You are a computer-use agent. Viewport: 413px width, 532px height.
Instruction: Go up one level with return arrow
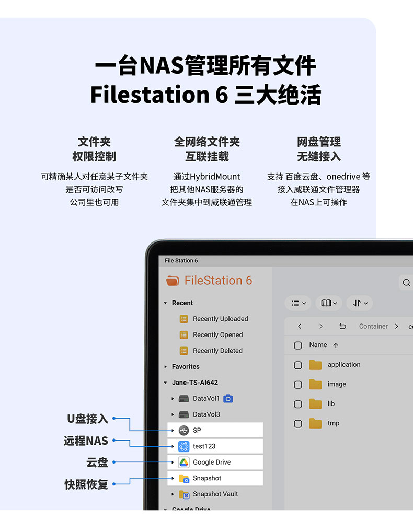[x=342, y=326]
